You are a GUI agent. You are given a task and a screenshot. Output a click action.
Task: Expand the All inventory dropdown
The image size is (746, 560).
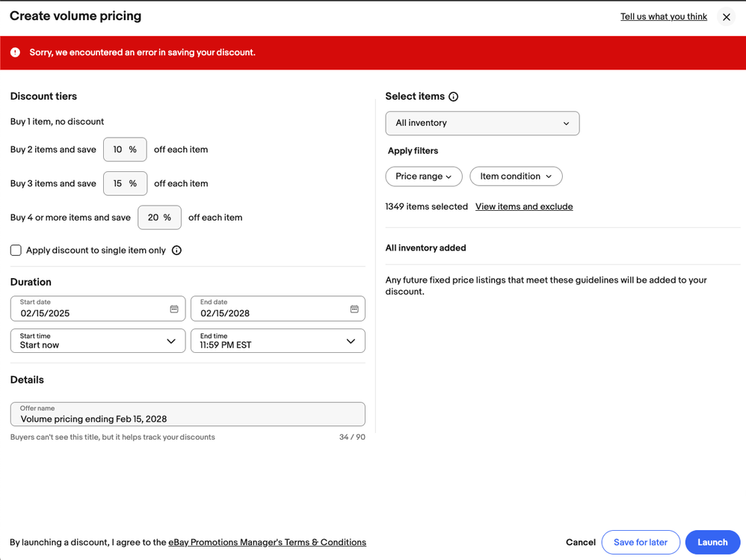point(482,123)
